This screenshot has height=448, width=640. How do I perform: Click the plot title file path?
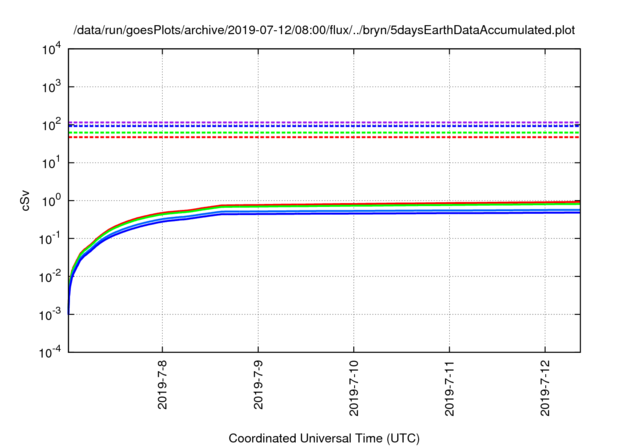point(324,30)
